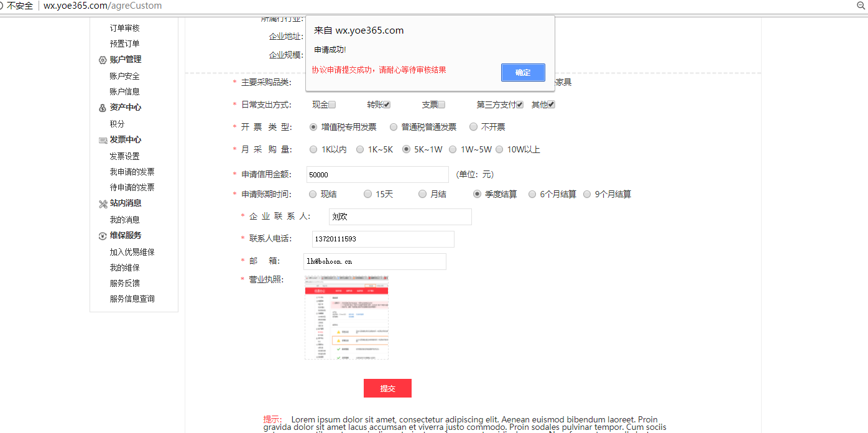Uncheck the 第三方支付 checkbox
This screenshot has width=868, height=433.
coord(520,105)
